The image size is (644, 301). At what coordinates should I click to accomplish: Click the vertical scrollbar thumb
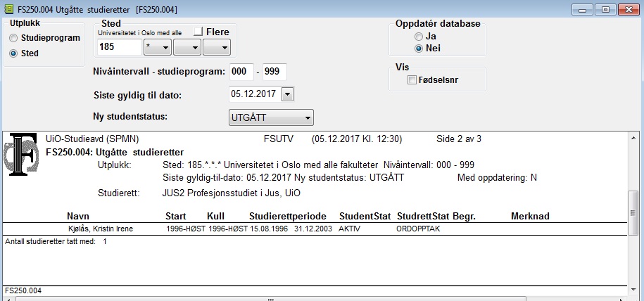click(x=633, y=212)
